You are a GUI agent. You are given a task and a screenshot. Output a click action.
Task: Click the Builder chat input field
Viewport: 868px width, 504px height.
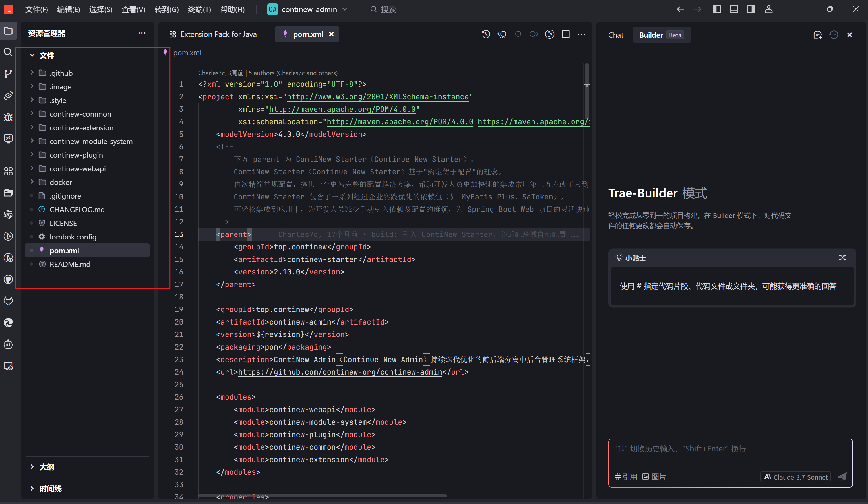(730, 453)
